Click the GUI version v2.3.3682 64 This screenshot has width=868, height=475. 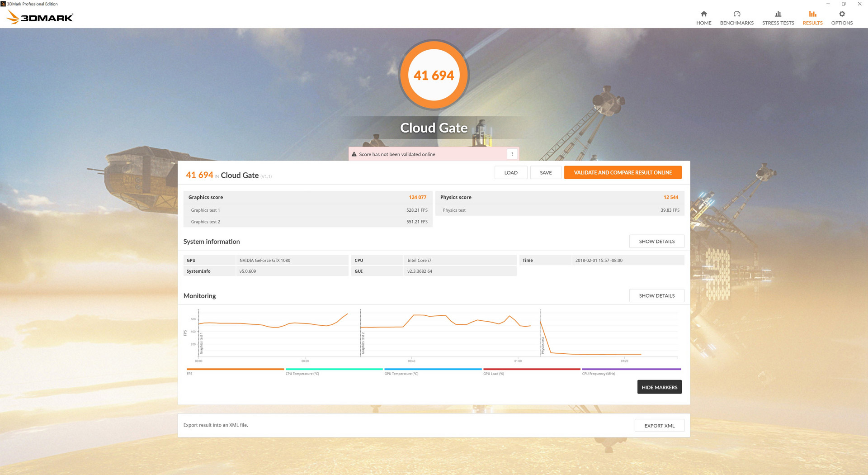click(420, 271)
